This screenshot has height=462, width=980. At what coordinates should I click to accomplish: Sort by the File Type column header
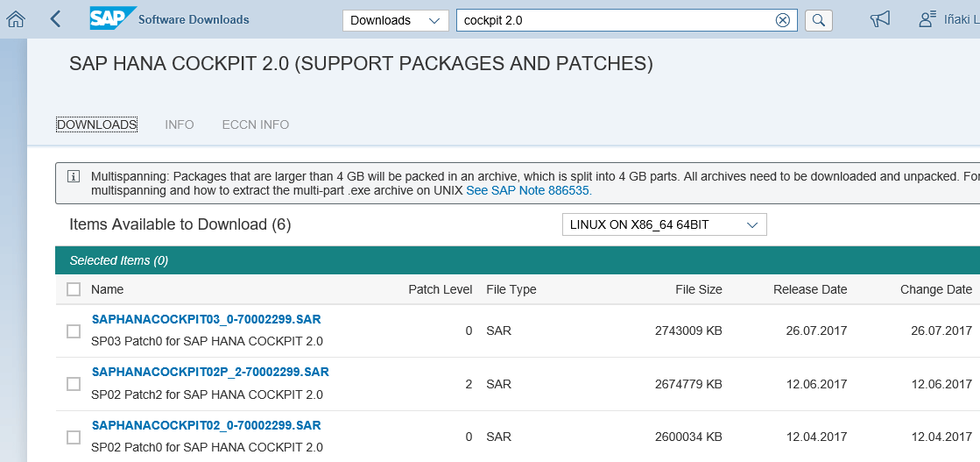pos(511,289)
